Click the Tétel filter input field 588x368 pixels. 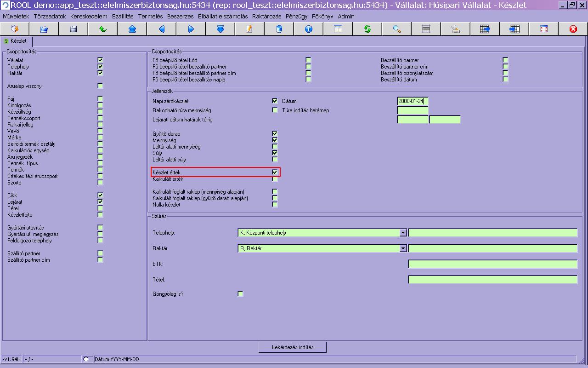[492, 280]
